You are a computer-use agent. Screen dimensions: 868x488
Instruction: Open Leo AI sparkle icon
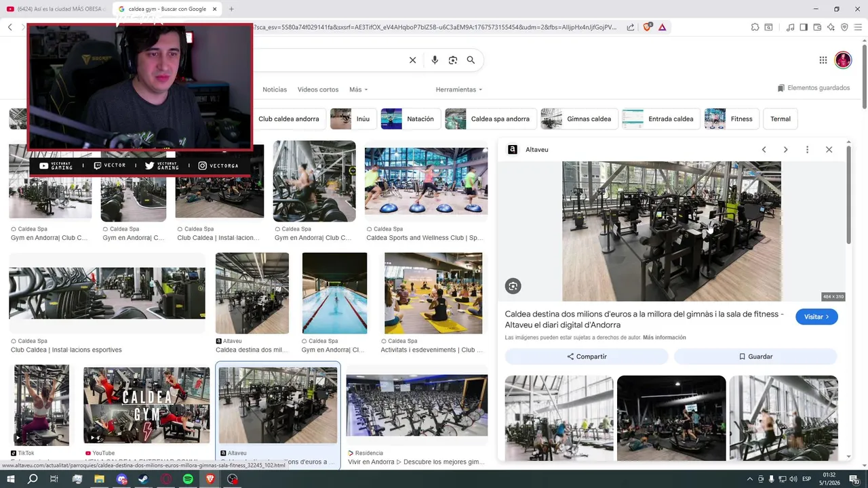pos(831,27)
